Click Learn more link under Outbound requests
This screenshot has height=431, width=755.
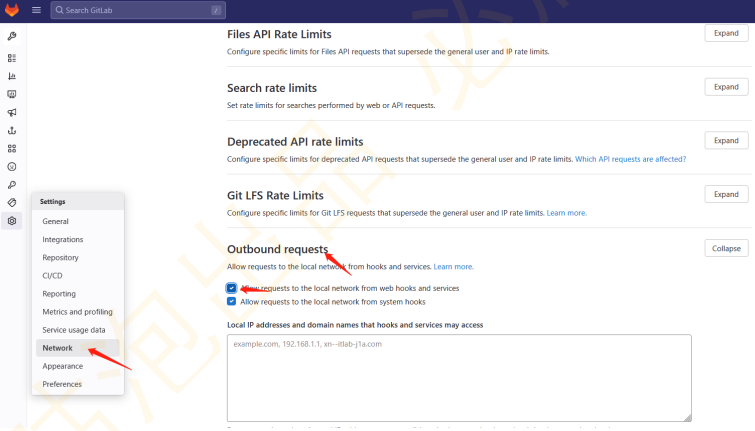coord(453,267)
